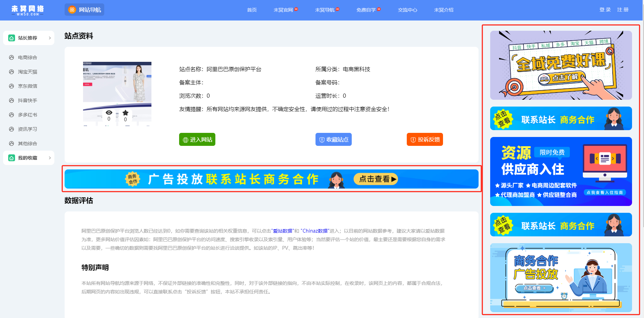
Task: Click the orange 投诉反馈 button
Action: click(x=425, y=139)
